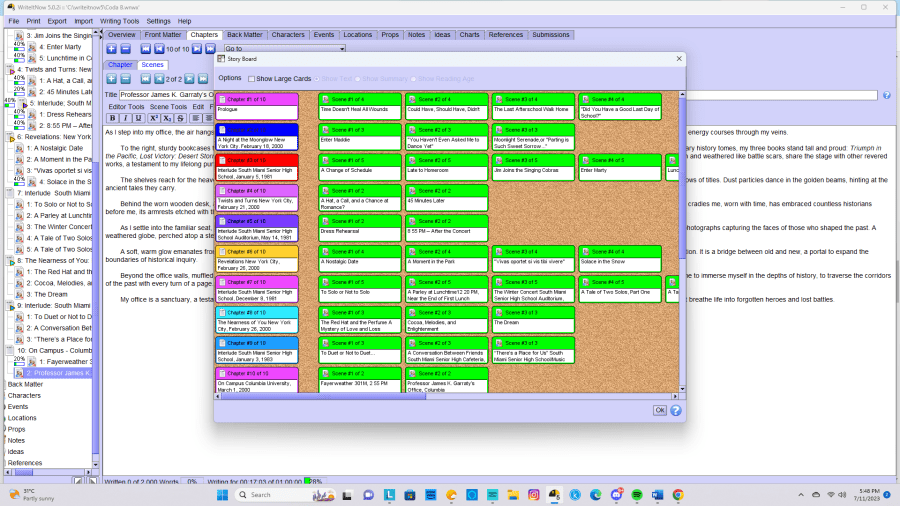900x506 pixels.
Task: Select the Show Reading Age radio button
Action: click(x=414, y=78)
